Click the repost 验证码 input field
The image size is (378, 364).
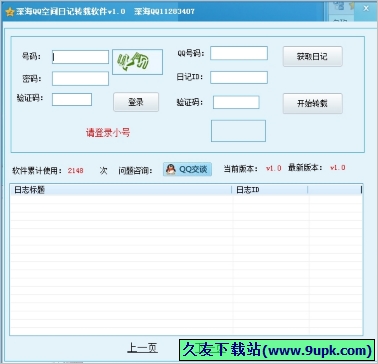(x=236, y=102)
